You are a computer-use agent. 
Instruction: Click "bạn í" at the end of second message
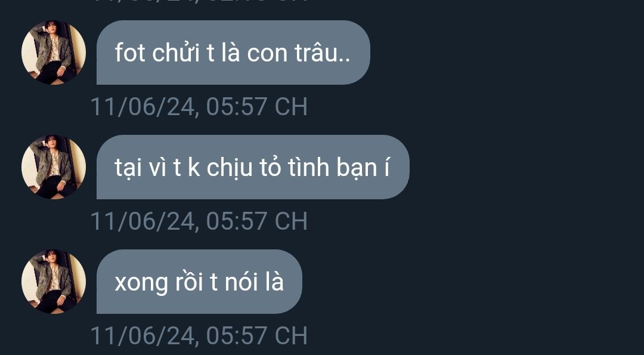pos(363,168)
